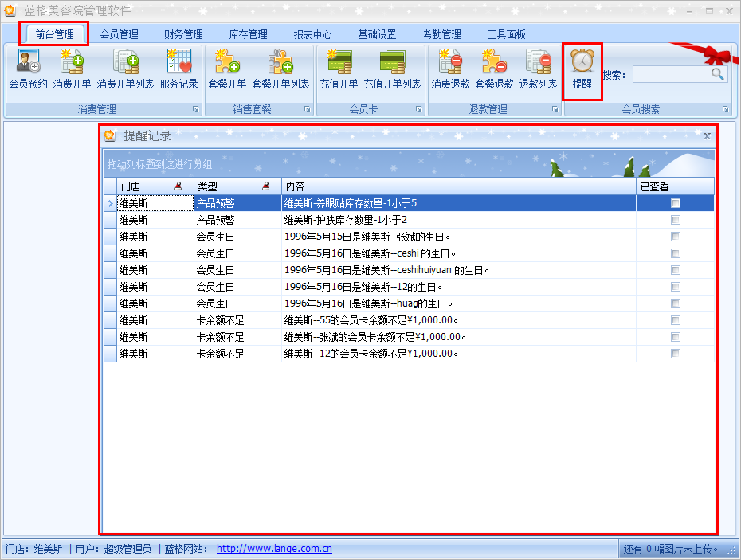741x560 pixels.
Task: Open the 财务管理 tab
Action: 183,34
